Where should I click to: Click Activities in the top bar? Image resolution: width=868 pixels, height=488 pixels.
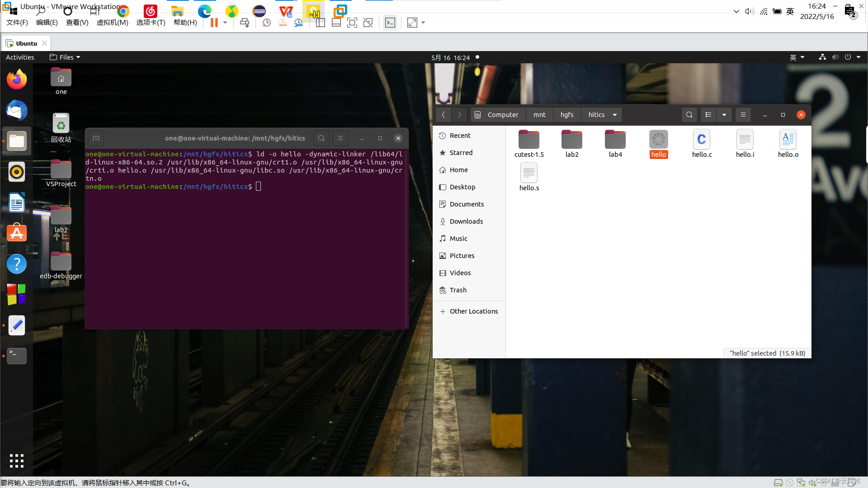pos(20,57)
